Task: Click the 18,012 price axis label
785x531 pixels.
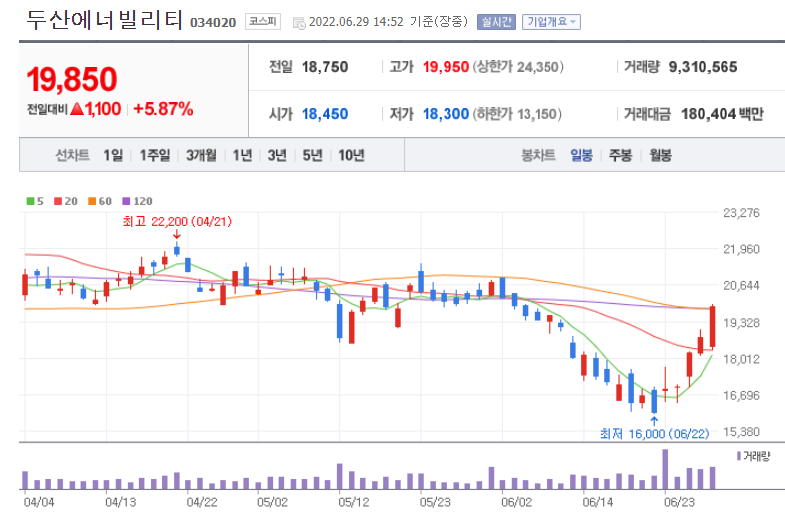Action: point(741,359)
